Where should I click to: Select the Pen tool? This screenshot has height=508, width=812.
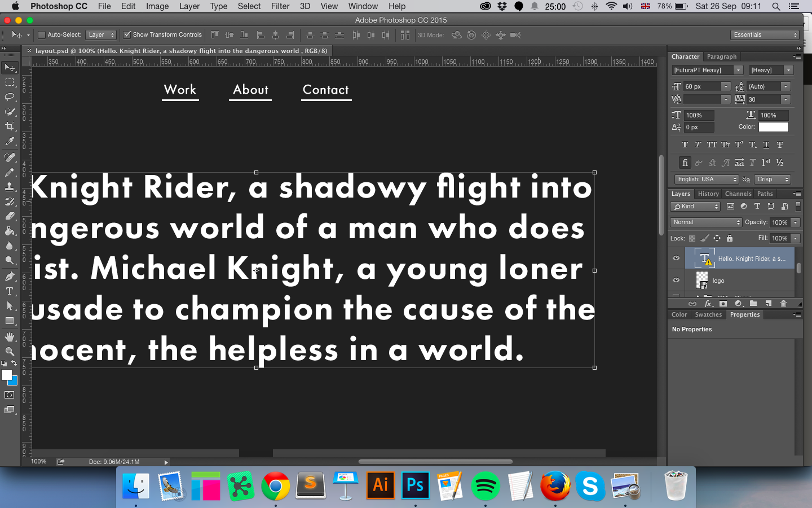click(x=10, y=277)
